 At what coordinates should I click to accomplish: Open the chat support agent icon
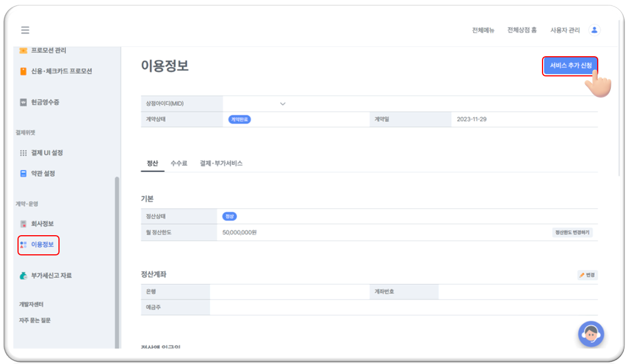click(591, 333)
